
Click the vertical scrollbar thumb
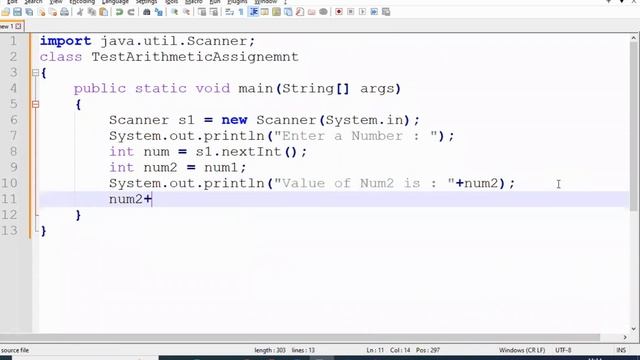coord(634,127)
